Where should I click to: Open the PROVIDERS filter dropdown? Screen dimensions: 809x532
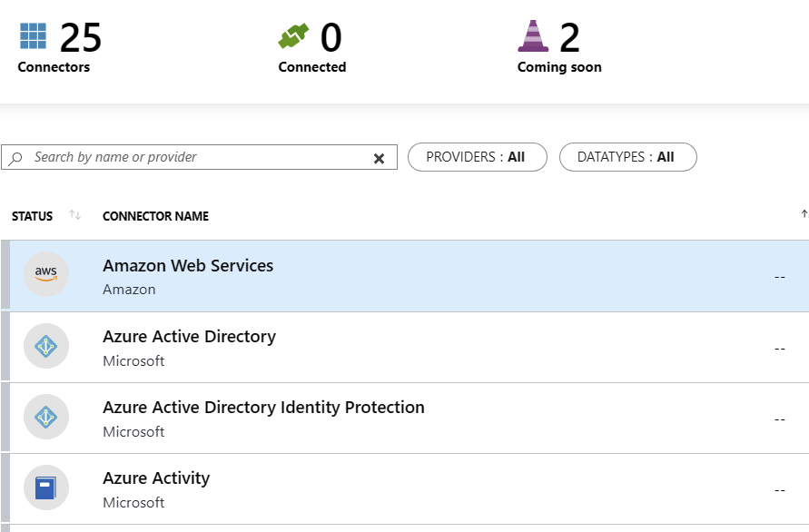(478, 157)
